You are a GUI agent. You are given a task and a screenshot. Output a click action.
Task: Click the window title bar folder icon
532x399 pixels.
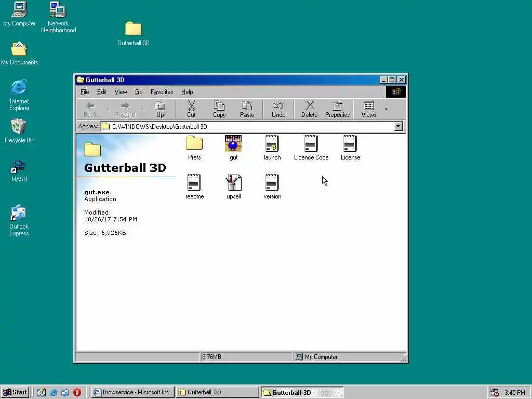tap(81, 79)
